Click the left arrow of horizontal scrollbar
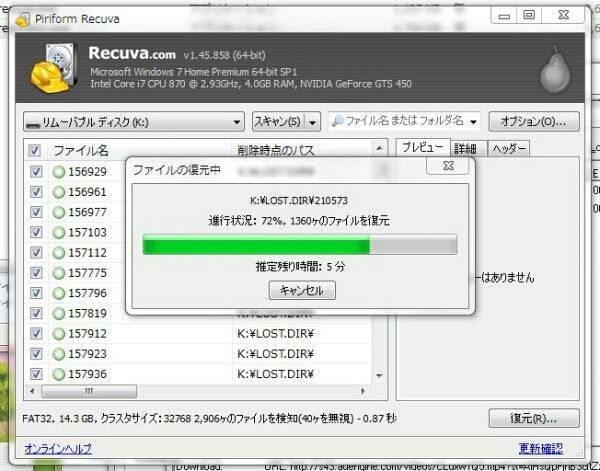 [32, 391]
